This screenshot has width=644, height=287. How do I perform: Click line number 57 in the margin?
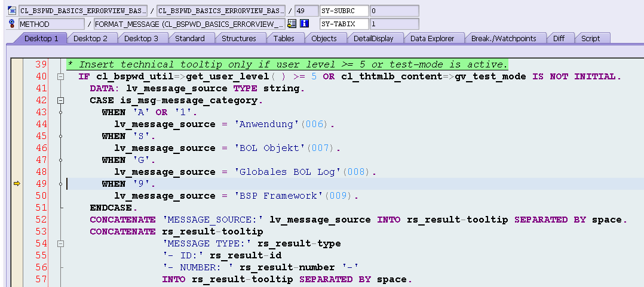click(41, 280)
